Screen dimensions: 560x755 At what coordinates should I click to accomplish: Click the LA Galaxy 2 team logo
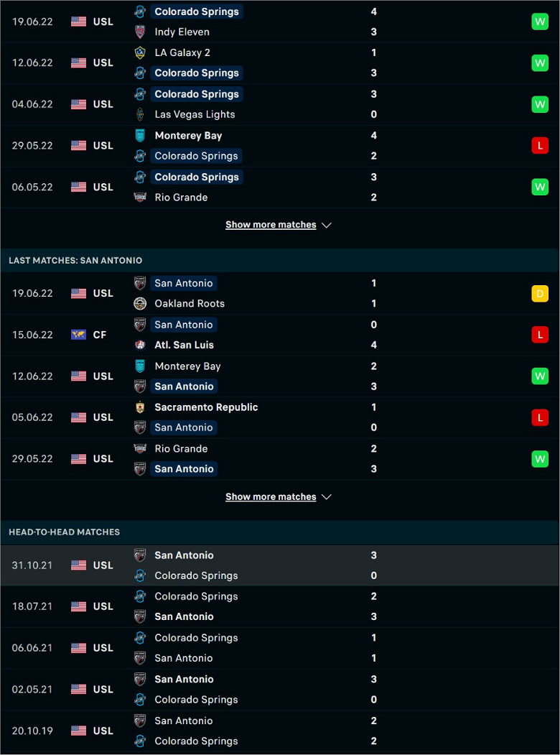click(x=140, y=52)
